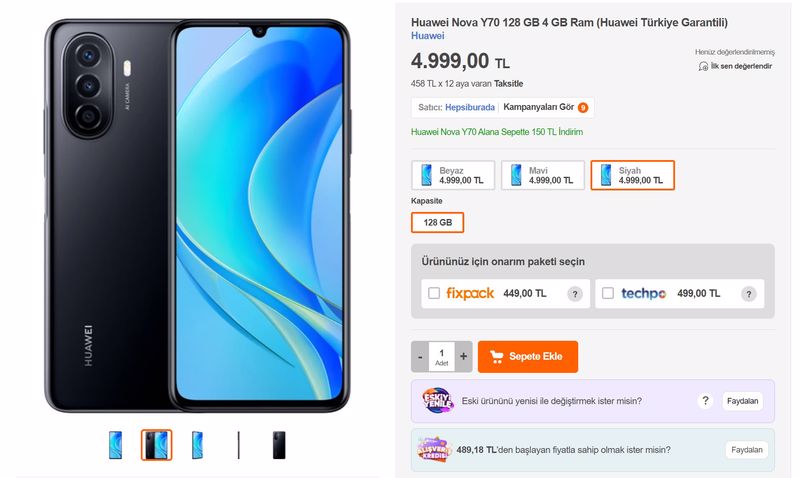Choose the Mavi color variant

point(543,175)
